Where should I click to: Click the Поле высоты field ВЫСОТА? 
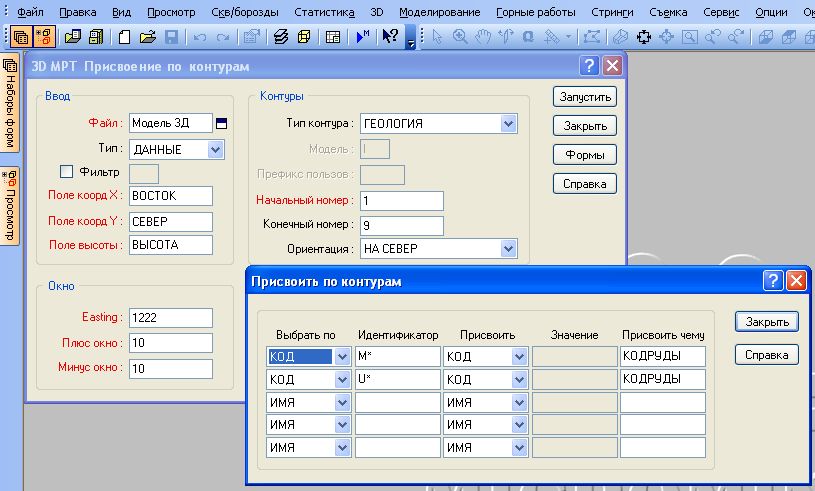click(171, 245)
